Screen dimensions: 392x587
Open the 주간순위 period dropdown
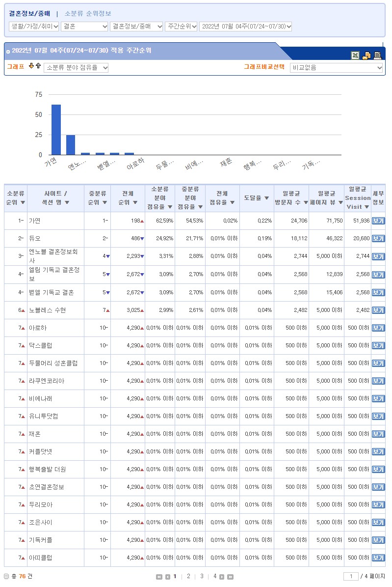[x=181, y=26]
